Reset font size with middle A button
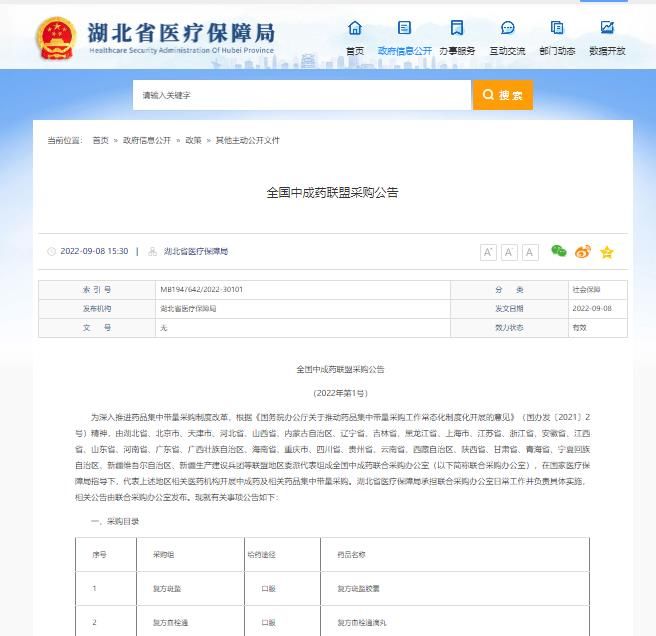 click(x=509, y=252)
